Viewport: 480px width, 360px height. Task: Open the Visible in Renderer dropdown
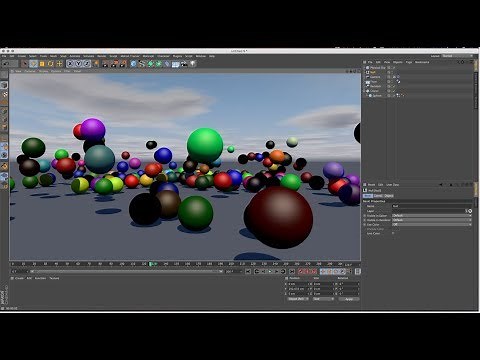[432, 220]
